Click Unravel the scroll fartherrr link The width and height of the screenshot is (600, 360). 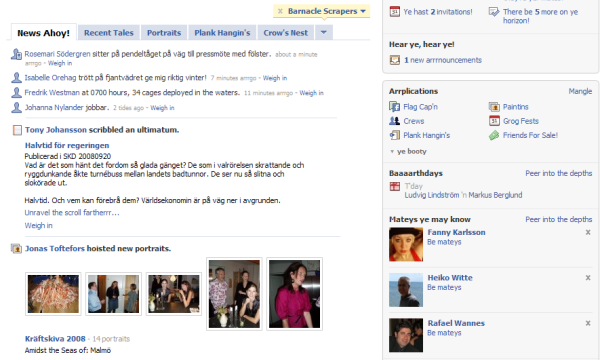click(x=72, y=213)
